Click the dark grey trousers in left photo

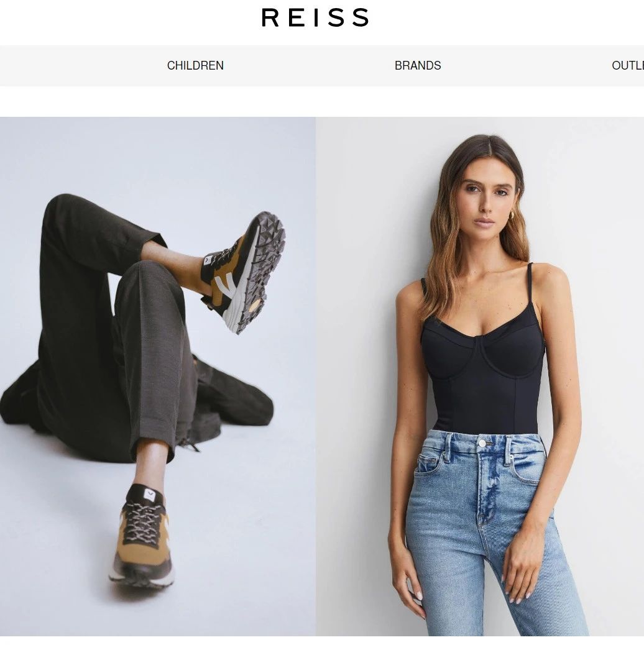124,329
